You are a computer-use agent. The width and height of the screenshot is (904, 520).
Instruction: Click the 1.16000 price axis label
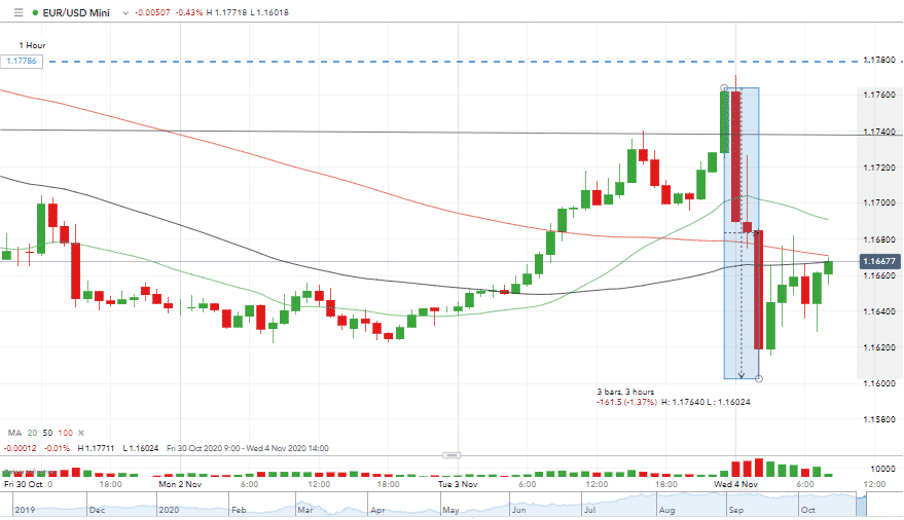click(879, 383)
